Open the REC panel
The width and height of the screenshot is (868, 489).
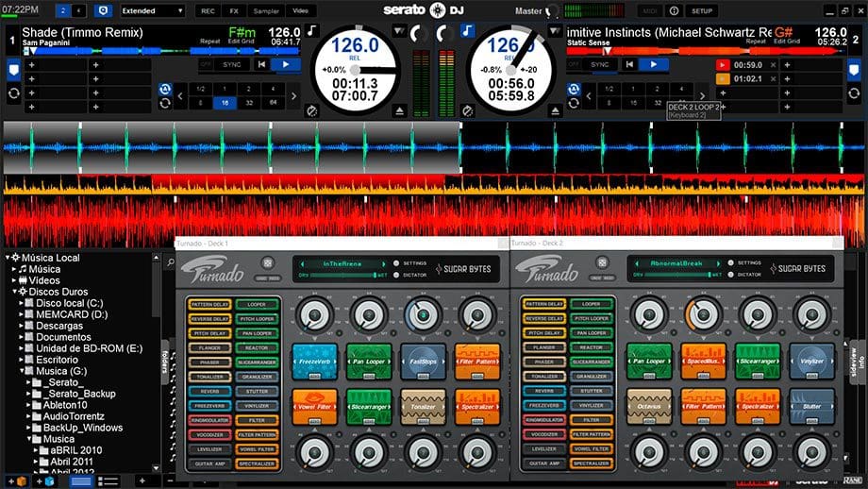click(208, 10)
